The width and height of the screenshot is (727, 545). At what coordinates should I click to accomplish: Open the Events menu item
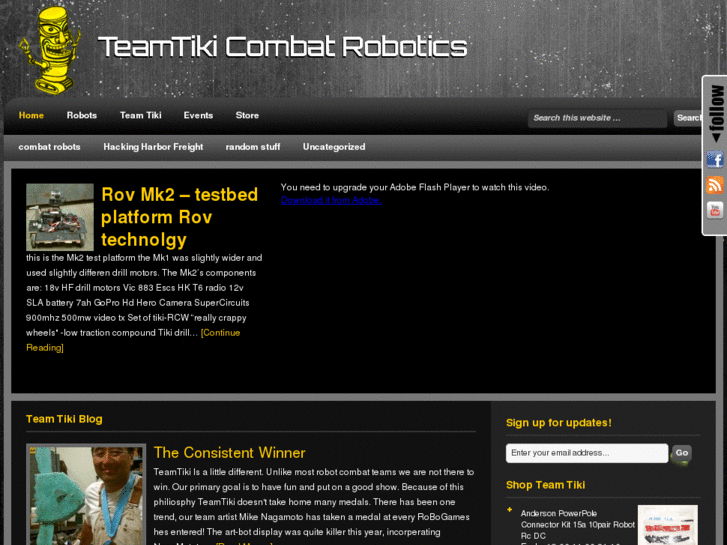[198, 115]
